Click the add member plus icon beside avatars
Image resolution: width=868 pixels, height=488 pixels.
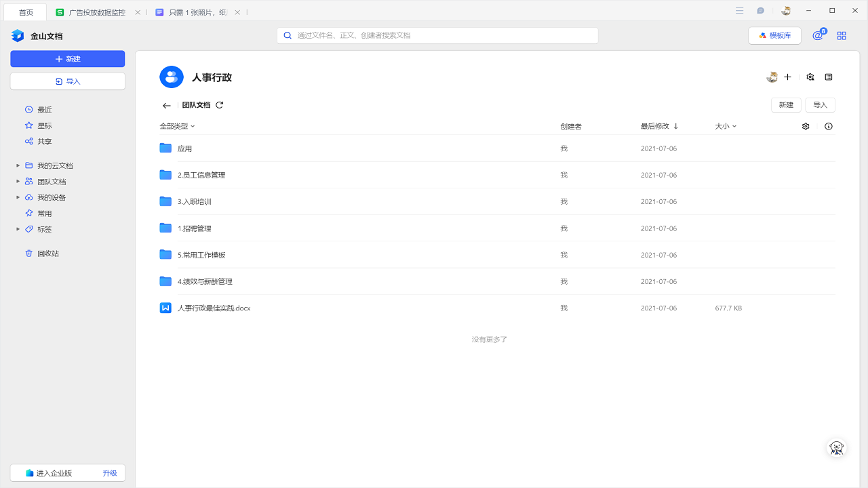tap(787, 77)
